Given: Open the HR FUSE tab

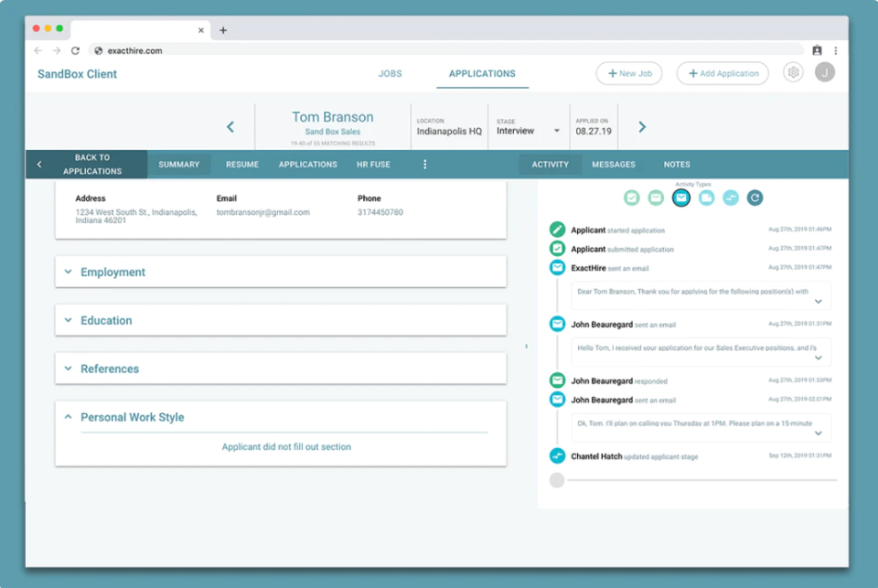Looking at the screenshot, I should pos(373,164).
